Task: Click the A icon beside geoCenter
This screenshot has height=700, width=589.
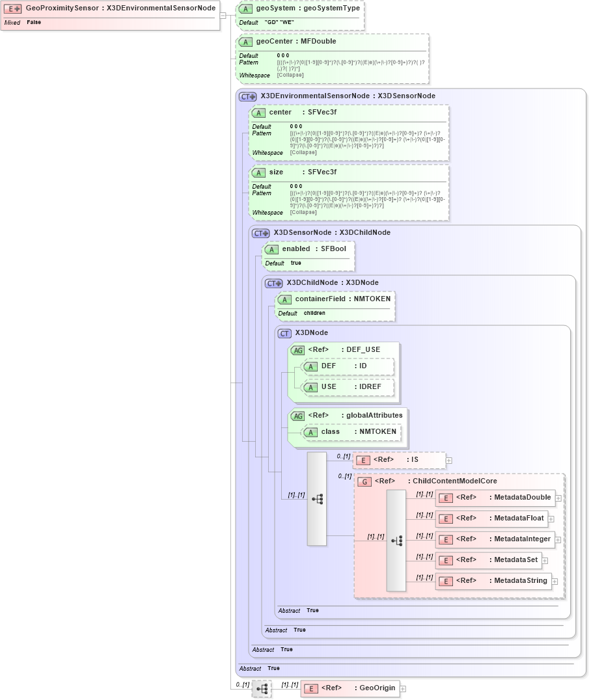Action: (245, 42)
